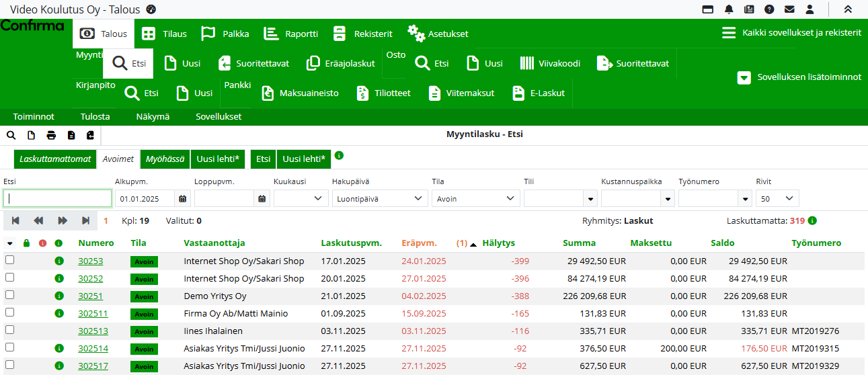
Task: Click the Viivakoodi barcode icon
Action: (x=527, y=63)
